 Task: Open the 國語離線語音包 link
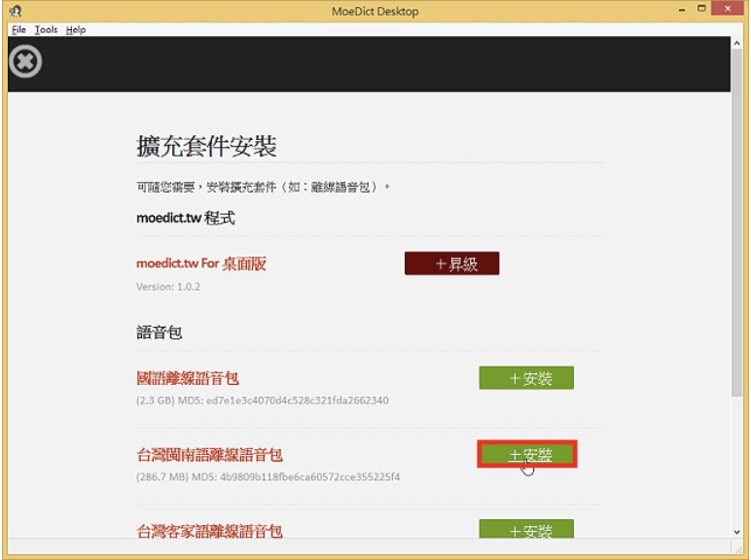(x=188, y=378)
